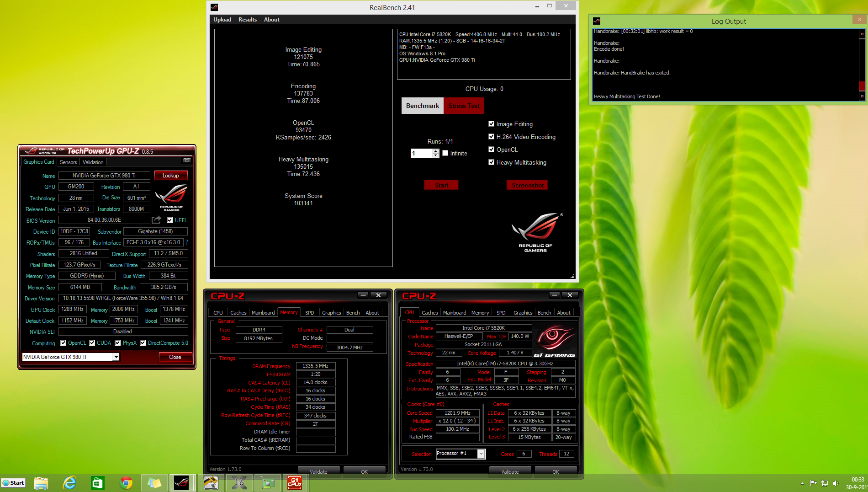Select the Stress Test tab in RealBench
The height and width of the screenshot is (492, 868).
464,106
